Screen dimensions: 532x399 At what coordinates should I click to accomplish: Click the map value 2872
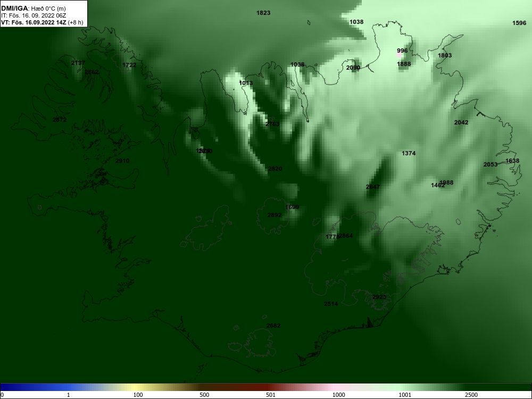60,120
